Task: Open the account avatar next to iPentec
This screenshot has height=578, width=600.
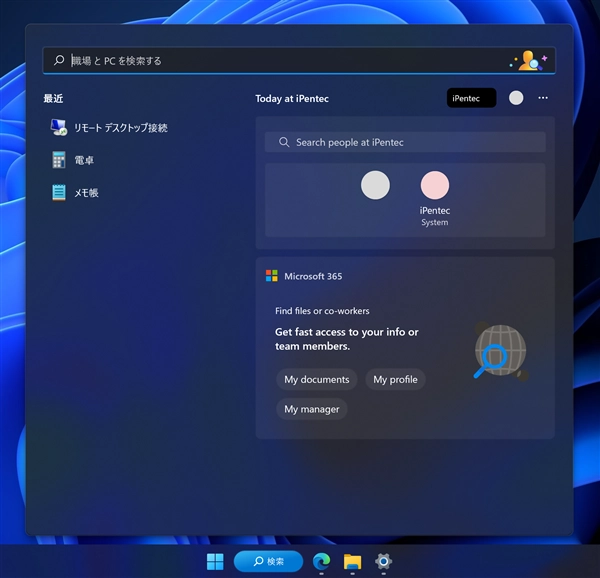Action: click(516, 98)
